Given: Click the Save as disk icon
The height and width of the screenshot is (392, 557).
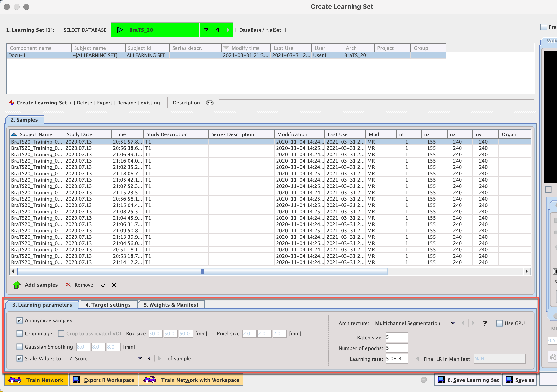Looking at the screenshot, I should click(x=509, y=380).
